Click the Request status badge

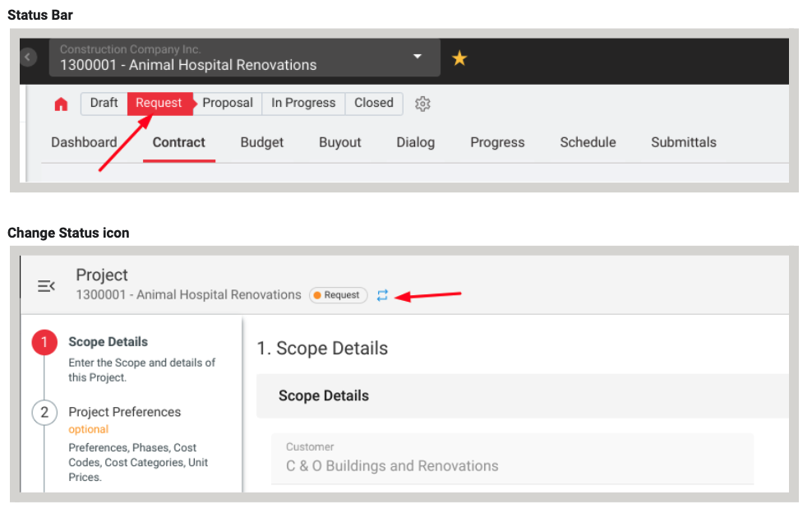point(338,295)
